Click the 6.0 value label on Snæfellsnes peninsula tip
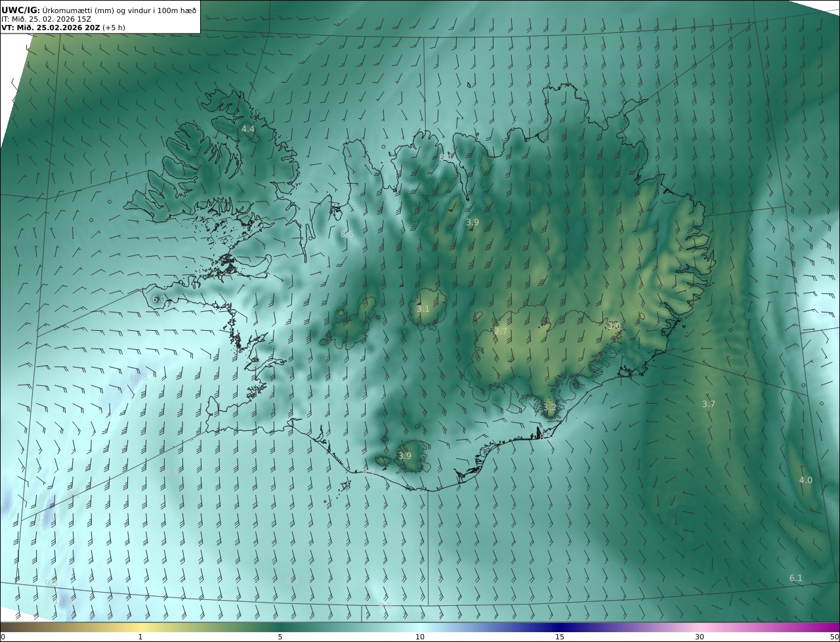This screenshot has height=642, width=840. click(x=159, y=299)
